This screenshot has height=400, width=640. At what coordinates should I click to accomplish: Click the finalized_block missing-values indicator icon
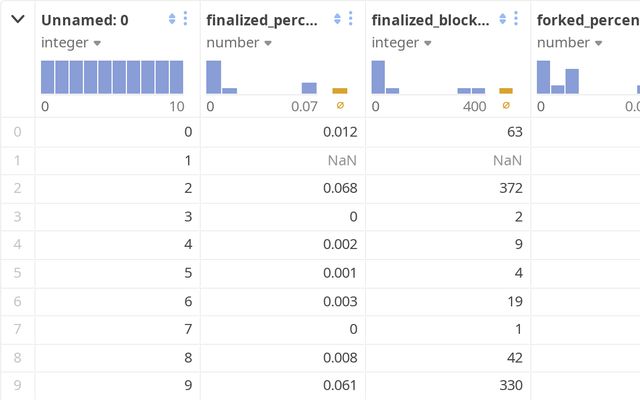coord(506,105)
